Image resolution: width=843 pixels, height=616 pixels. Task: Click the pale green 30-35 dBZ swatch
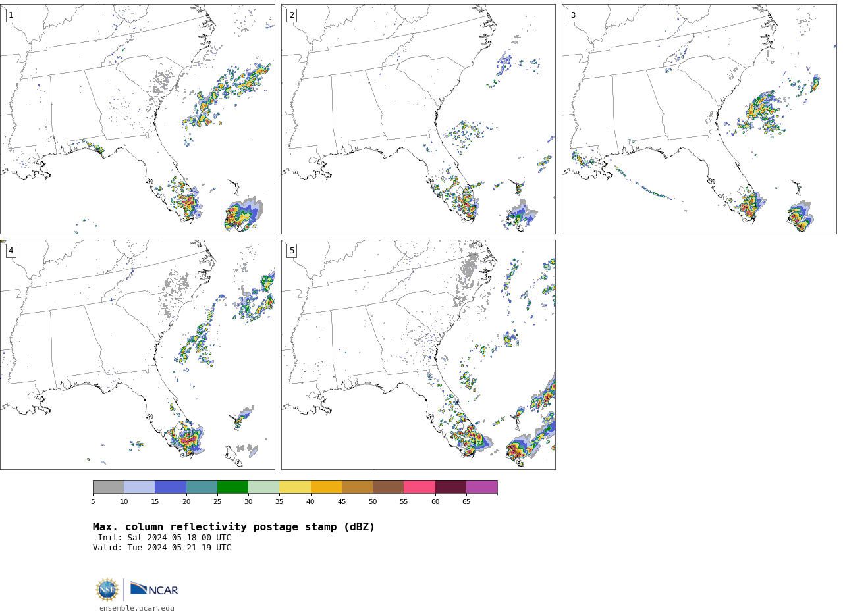pyautogui.click(x=264, y=487)
